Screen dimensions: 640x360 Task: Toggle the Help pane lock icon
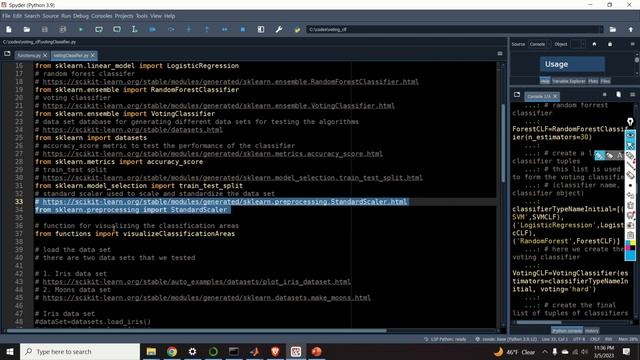610,44
